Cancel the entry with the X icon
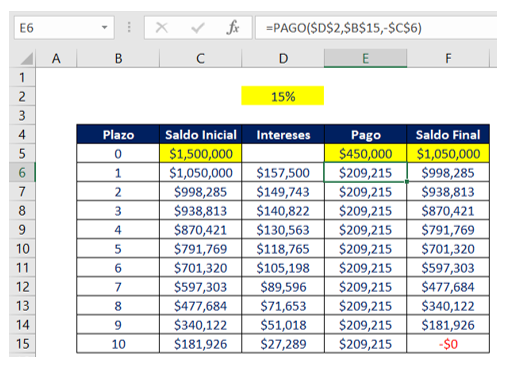 coord(162,28)
